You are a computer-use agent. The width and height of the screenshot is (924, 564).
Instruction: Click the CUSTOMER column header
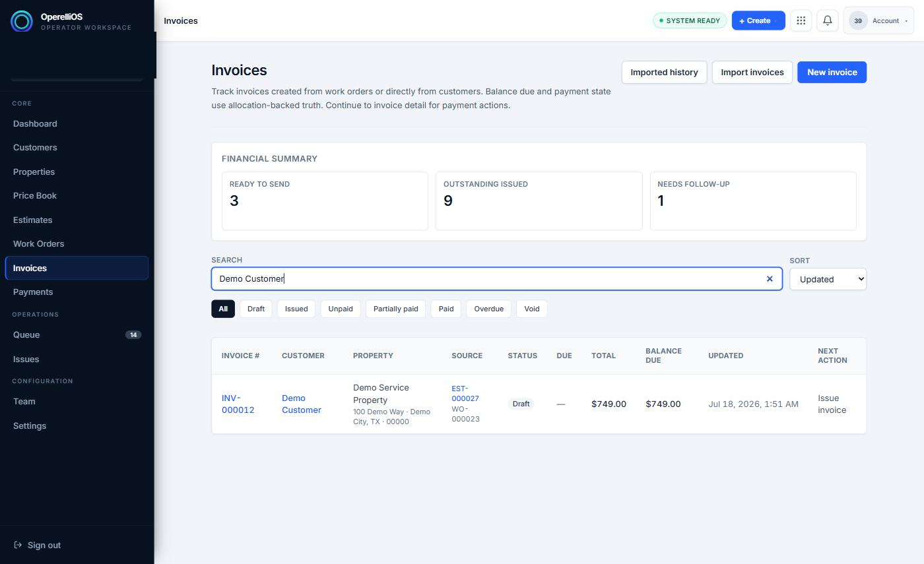[x=303, y=356]
